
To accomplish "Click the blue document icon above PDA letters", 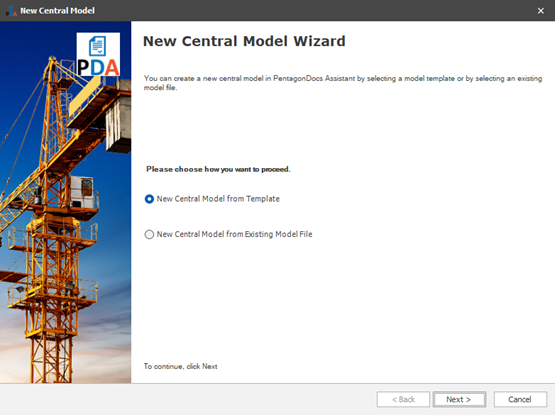I will point(97,46).
